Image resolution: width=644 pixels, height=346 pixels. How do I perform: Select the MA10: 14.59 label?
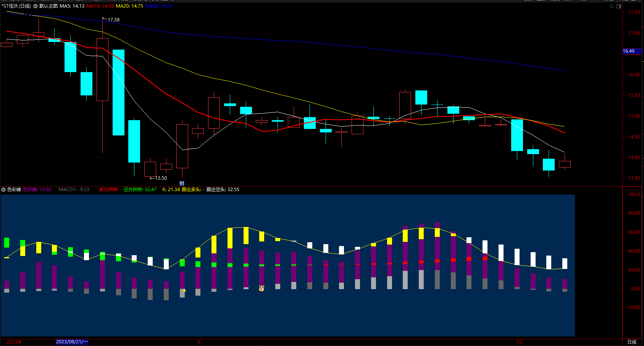(100, 6)
